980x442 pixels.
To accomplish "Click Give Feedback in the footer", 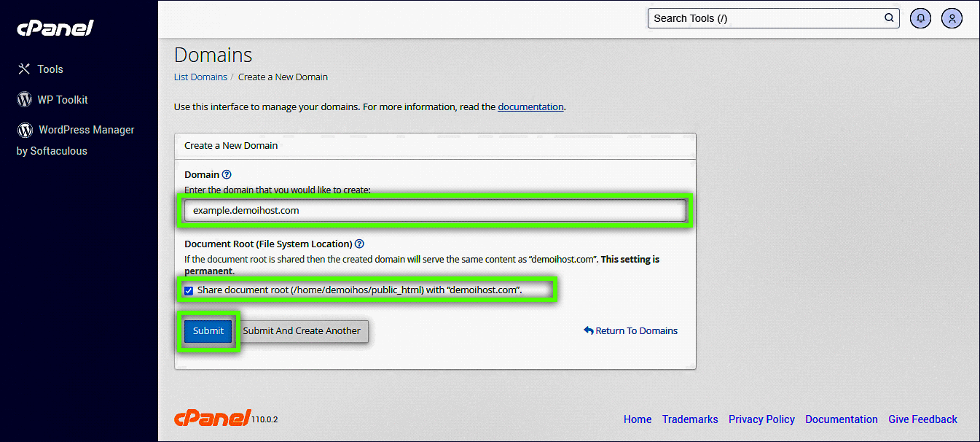I will [922, 419].
